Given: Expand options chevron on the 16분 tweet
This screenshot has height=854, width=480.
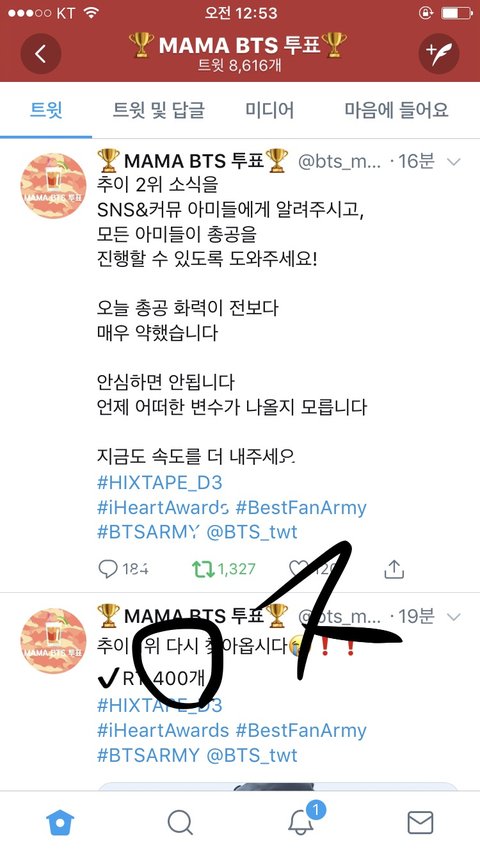Looking at the screenshot, I should 453,162.
